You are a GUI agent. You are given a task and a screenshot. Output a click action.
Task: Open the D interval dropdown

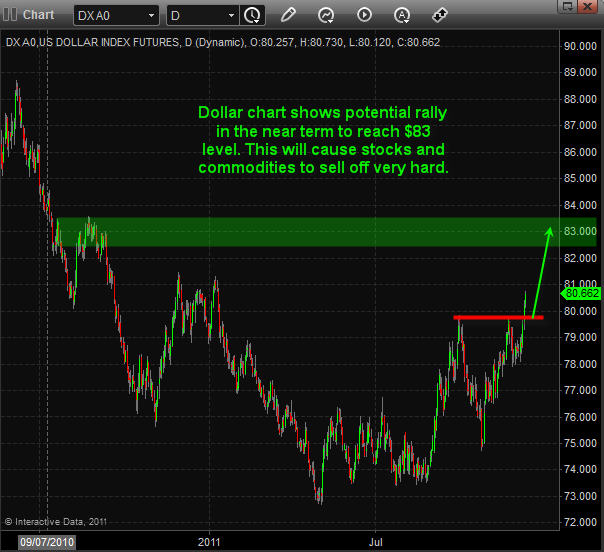coord(203,16)
